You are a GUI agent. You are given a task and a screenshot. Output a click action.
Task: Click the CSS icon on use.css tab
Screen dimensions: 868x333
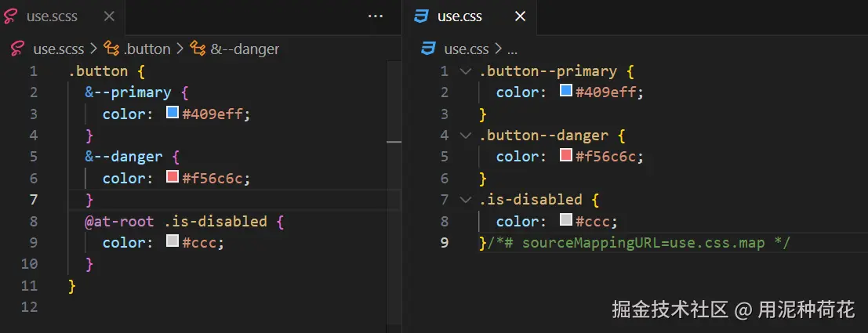pos(422,16)
